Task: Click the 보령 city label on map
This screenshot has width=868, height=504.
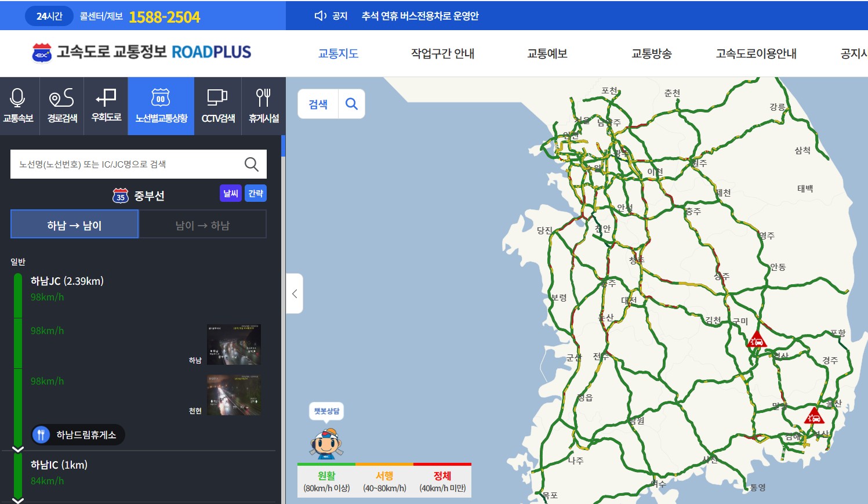Action: pos(558,298)
